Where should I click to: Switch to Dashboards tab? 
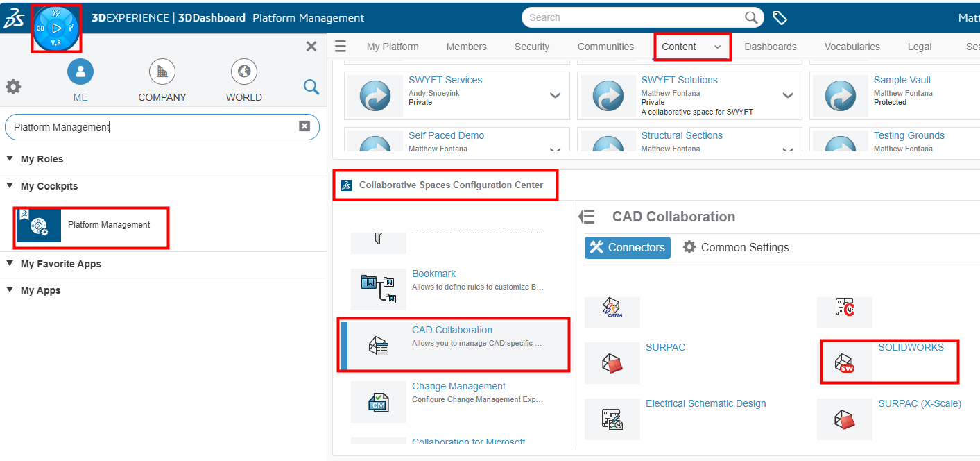(771, 47)
